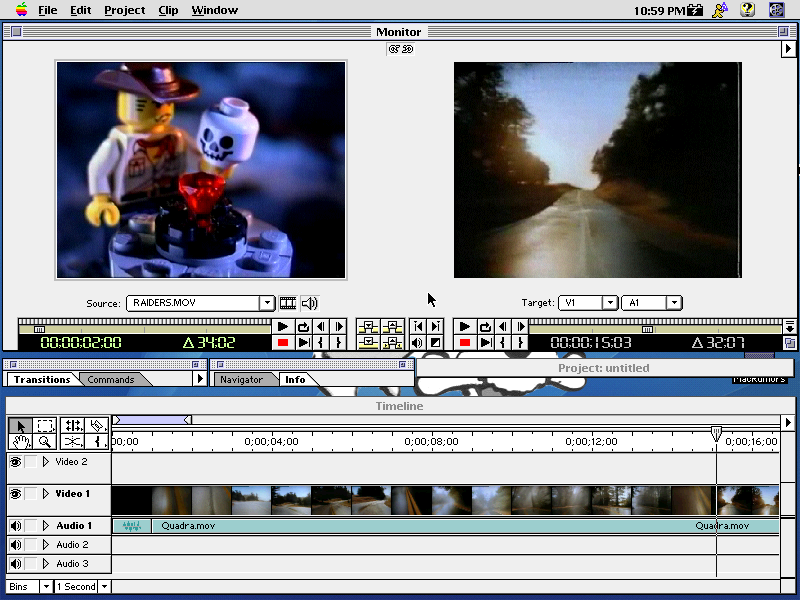Expand the Audio 1 track
800x600 pixels.
coord(46,526)
